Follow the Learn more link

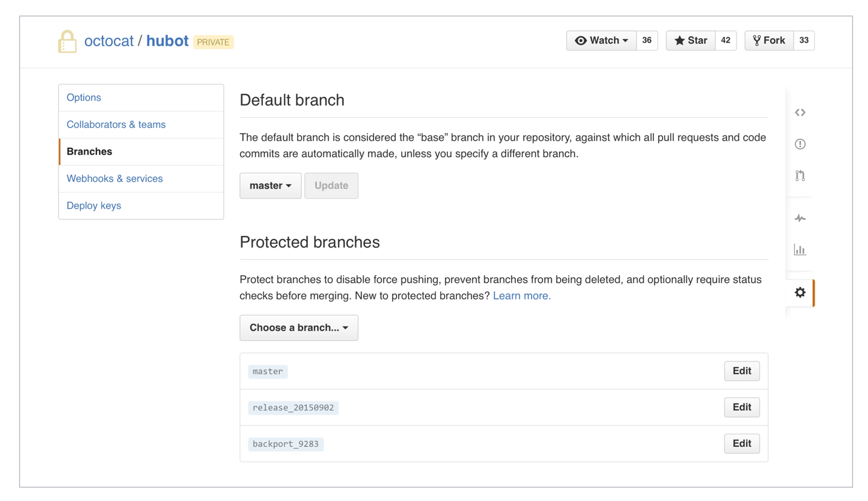pos(522,296)
